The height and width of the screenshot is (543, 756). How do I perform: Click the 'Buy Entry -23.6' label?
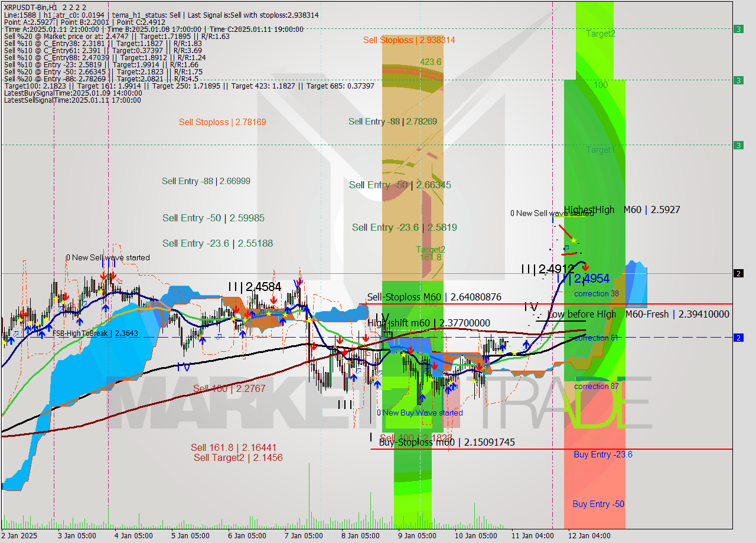coord(603,454)
